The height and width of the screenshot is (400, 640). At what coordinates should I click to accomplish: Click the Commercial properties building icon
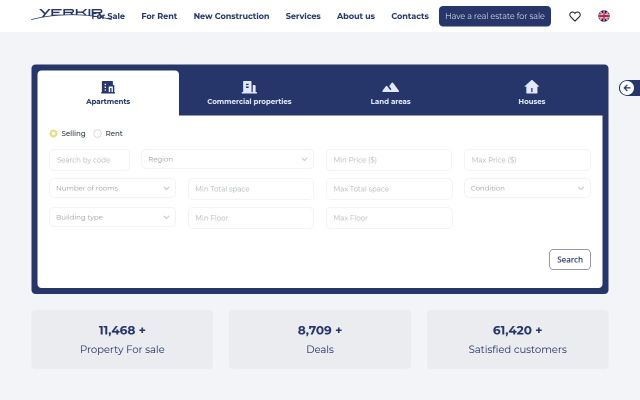point(249,87)
